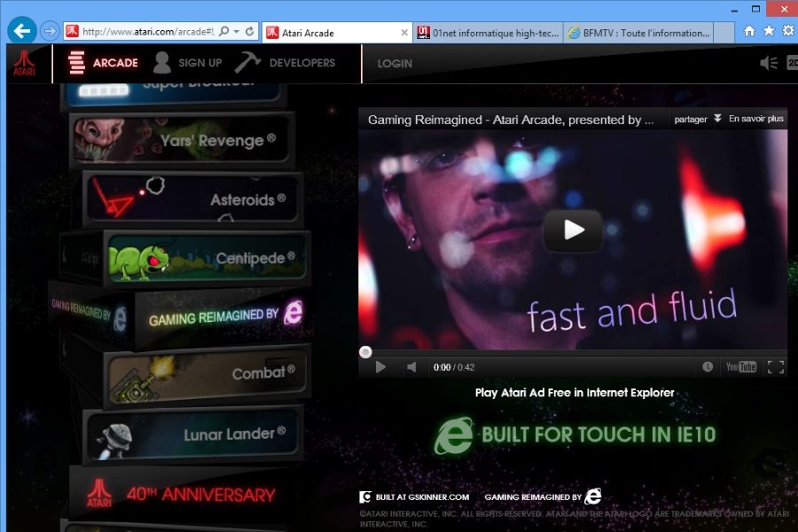This screenshot has width=798, height=532.
Task: Click the small play control under video
Action: pyautogui.click(x=380, y=367)
